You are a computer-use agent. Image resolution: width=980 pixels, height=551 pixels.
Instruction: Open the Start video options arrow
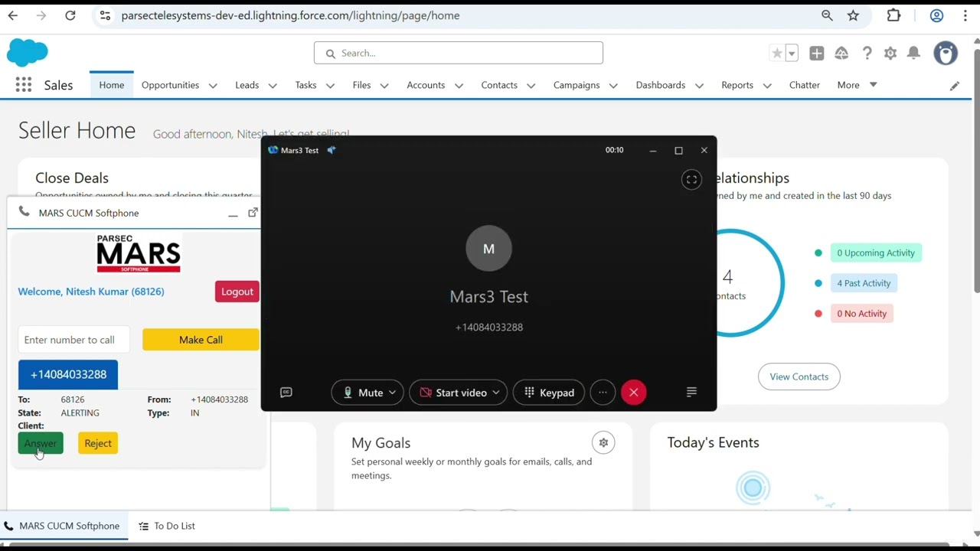click(495, 393)
